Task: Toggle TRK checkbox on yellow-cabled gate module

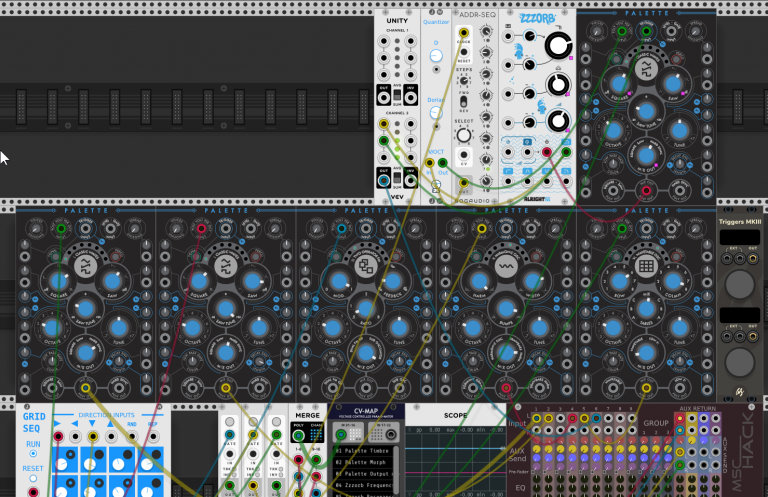Action: [258, 469]
